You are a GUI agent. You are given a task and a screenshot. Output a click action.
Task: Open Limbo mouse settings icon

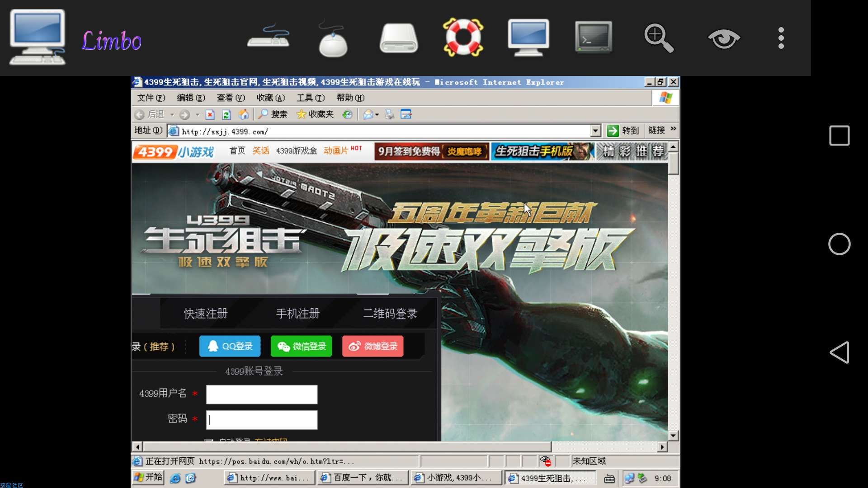(x=333, y=39)
